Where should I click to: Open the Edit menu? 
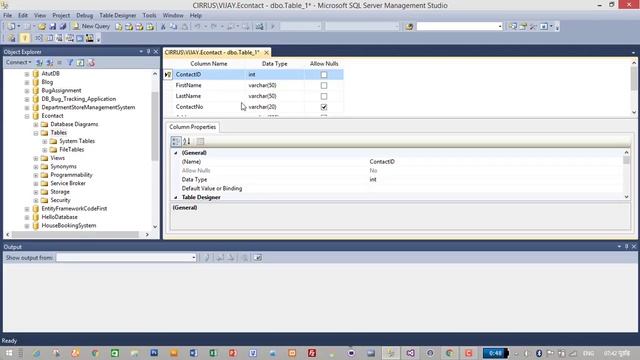(23, 16)
